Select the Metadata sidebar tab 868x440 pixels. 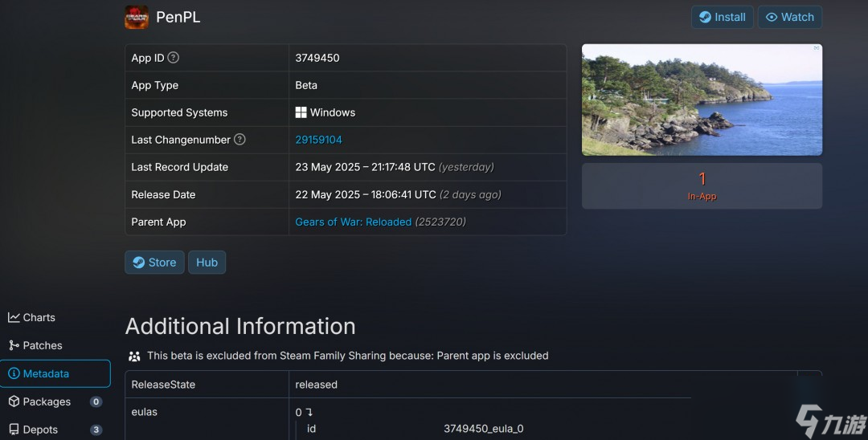click(55, 373)
